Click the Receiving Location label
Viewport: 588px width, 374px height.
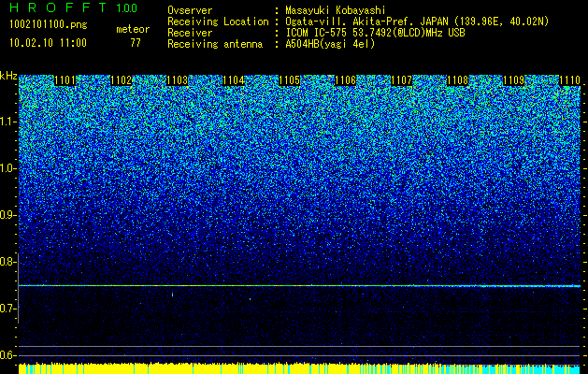[x=218, y=22]
